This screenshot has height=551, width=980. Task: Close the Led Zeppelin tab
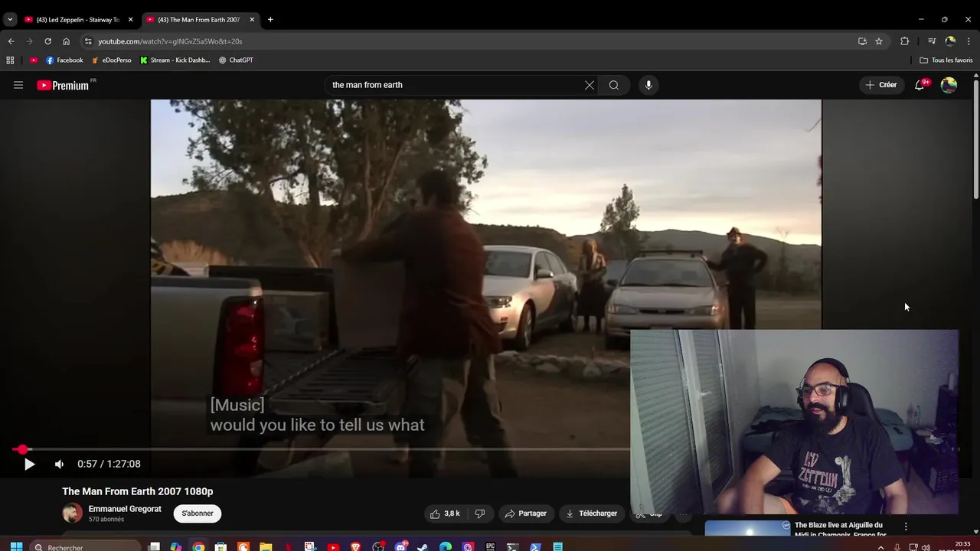(x=130, y=19)
